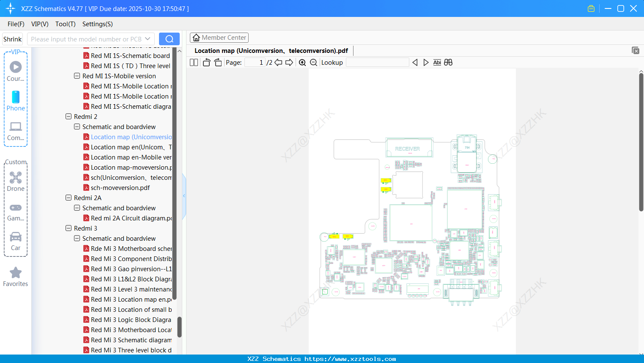Zoom in on the PDF document
The width and height of the screenshot is (644, 363).
click(302, 62)
